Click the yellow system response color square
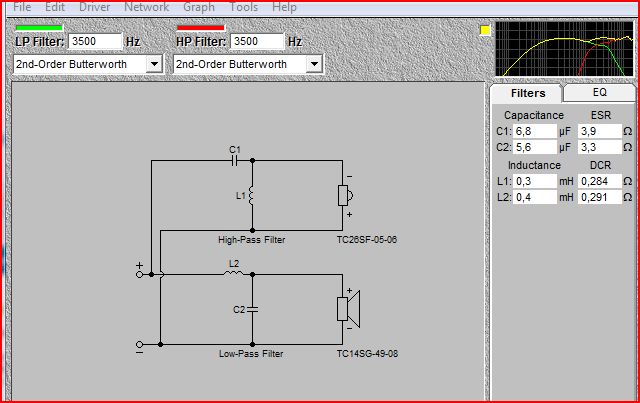 [484, 30]
